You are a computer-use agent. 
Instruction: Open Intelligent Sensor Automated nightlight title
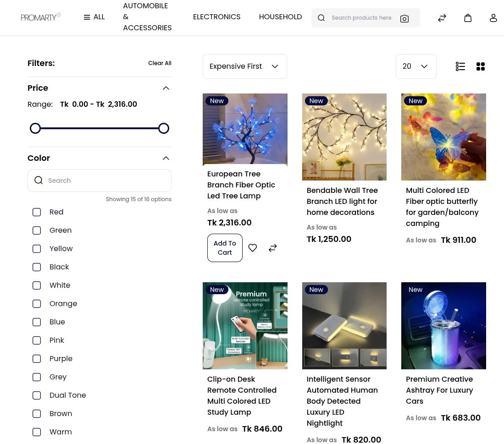pyautogui.click(x=342, y=401)
